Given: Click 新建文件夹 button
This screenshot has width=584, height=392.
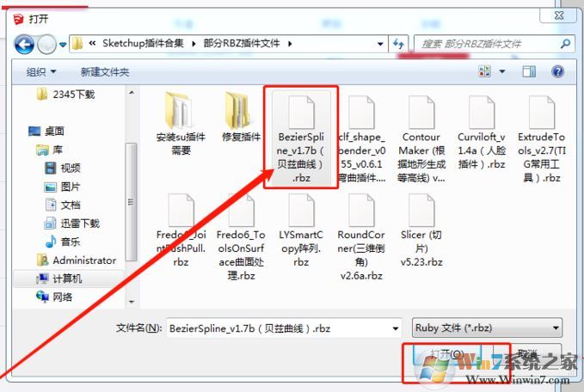Looking at the screenshot, I should coord(105,72).
